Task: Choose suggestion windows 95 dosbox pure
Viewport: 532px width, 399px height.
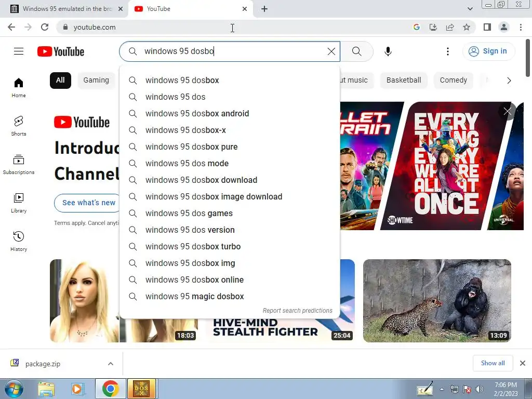Action: pos(230,147)
